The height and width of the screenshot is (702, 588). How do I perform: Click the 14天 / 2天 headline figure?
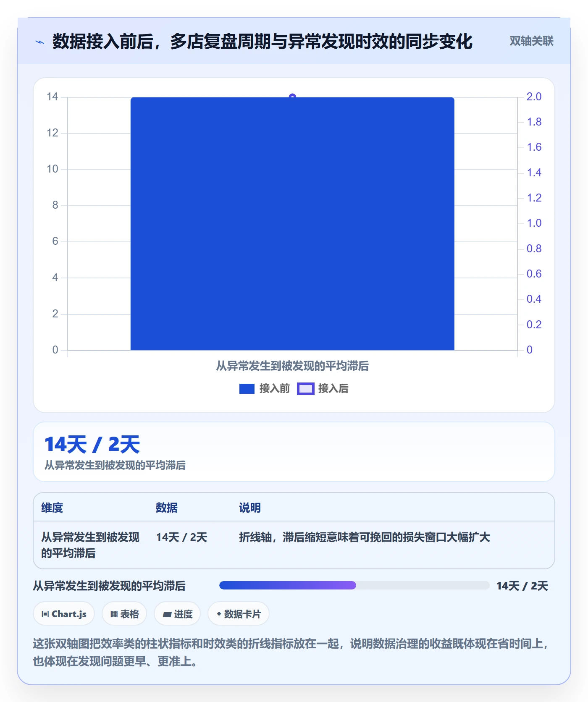[92, 444]
